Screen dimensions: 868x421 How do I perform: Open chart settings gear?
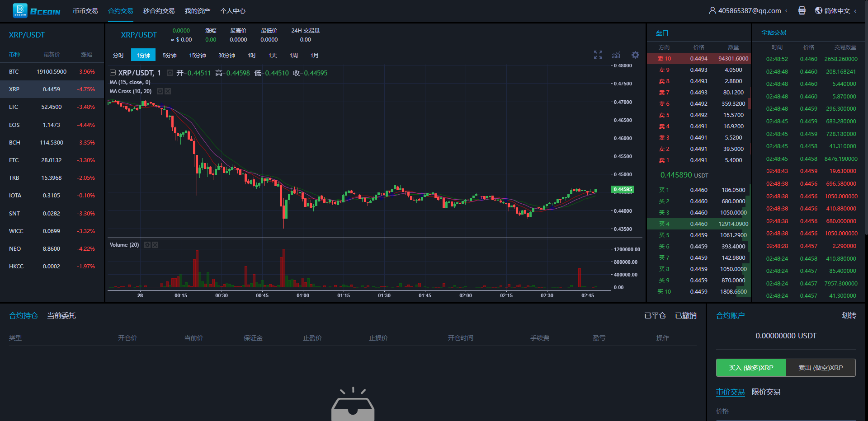[635, 55]
